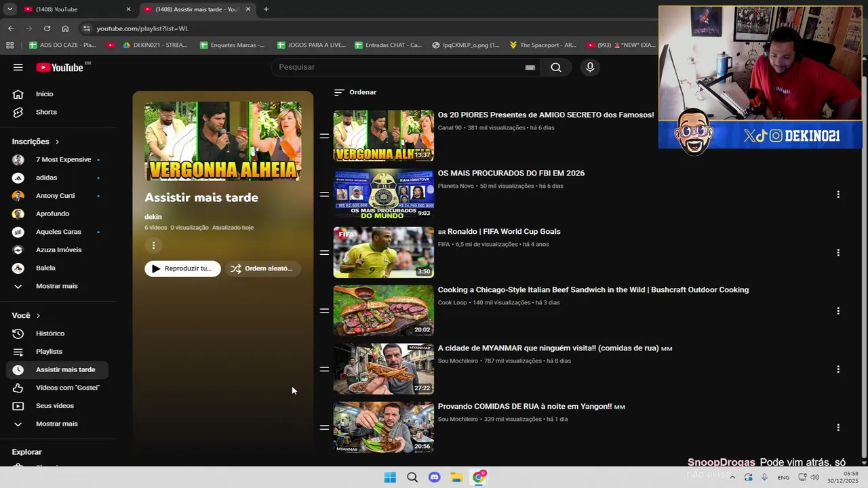Open options for Yangon COMIDAS DE RUA video

(838, 427)
